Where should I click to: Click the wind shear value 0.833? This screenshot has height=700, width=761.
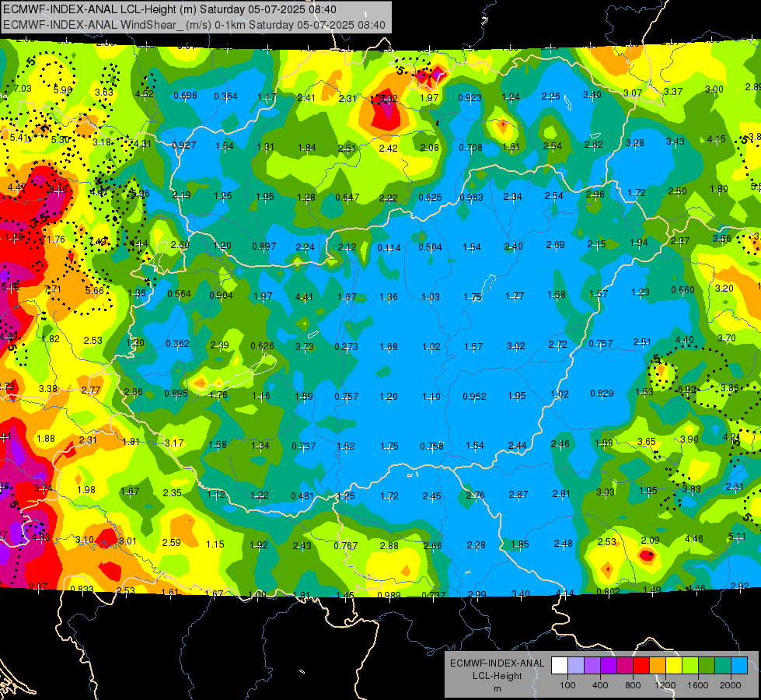(82, 589)
